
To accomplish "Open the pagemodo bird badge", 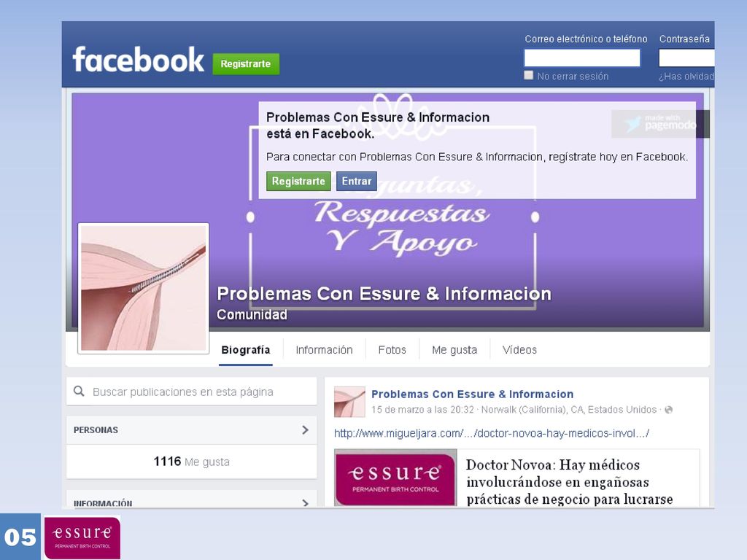I will coord(659,124).
